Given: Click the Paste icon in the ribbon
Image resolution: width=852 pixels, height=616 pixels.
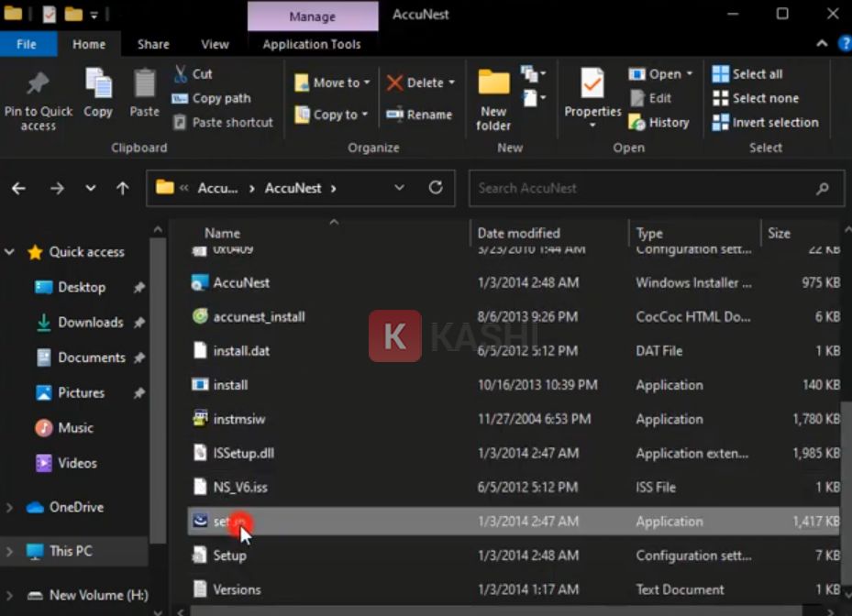Looking at the screenshot, I should click(x=144, y=84).
